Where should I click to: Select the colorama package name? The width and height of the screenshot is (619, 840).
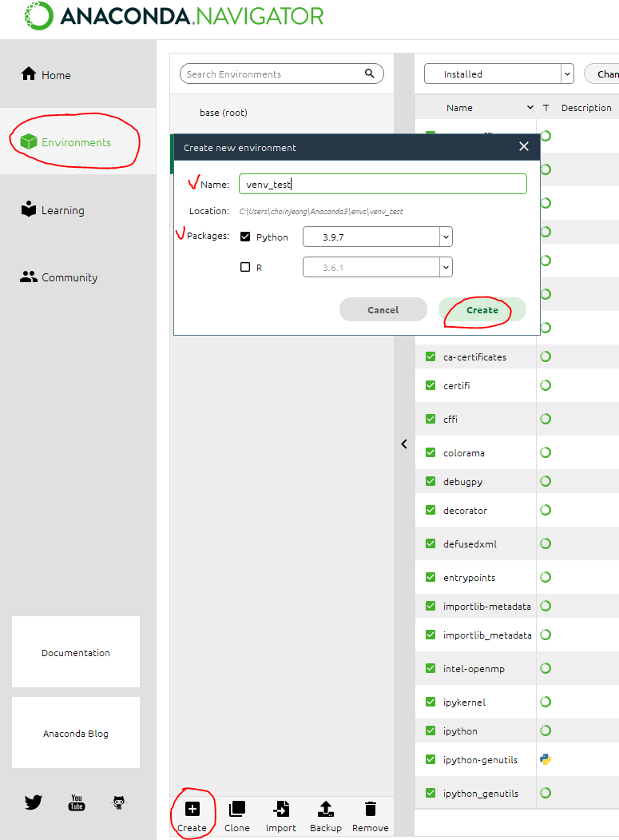tap(464, 452)
